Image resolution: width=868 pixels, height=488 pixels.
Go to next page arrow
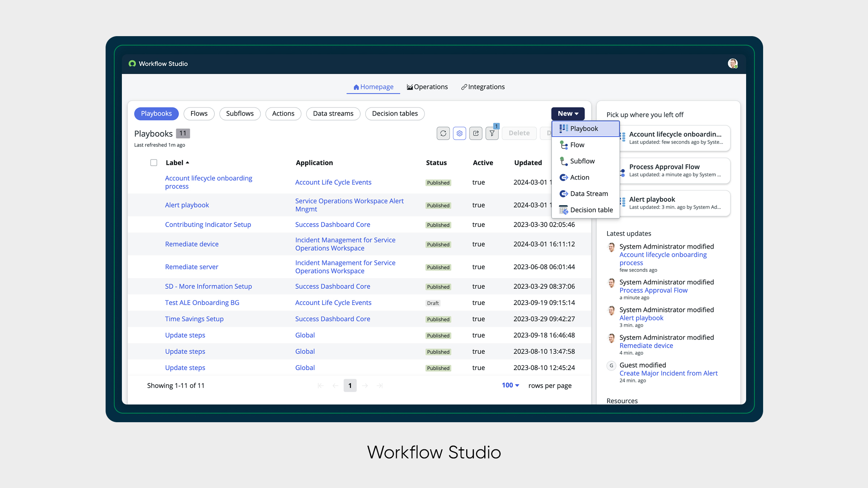[x=365, y=386]
